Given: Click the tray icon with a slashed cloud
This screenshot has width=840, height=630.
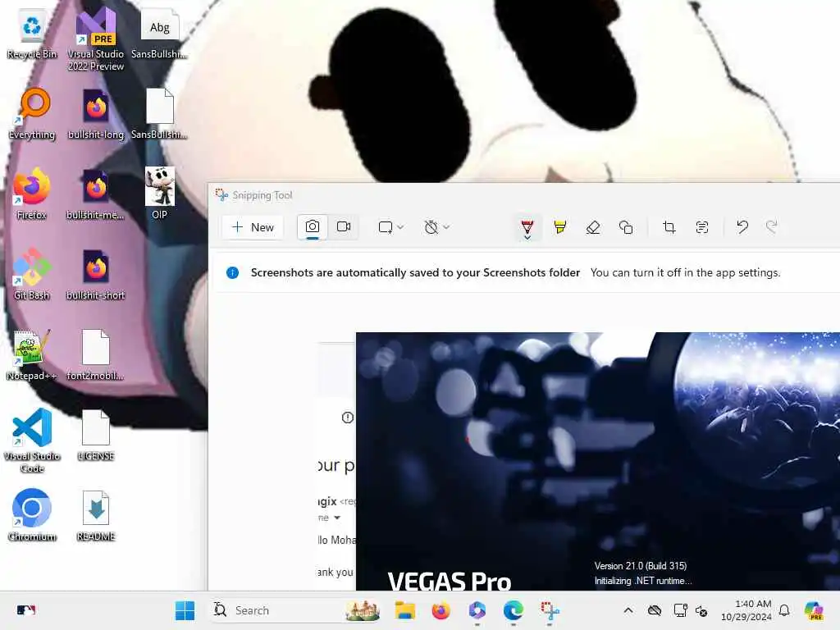Looking at the screenshot, I should point(654,610).
